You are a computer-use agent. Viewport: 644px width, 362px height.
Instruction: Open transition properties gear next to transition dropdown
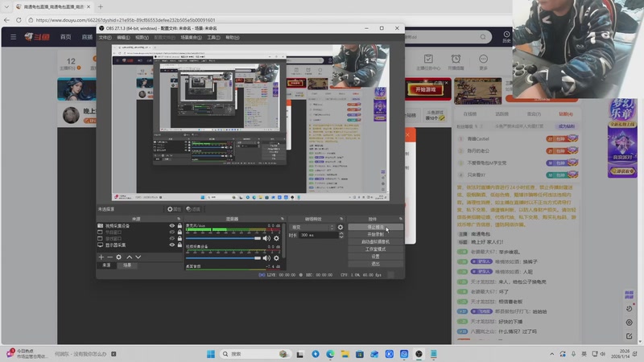point(340,227)
